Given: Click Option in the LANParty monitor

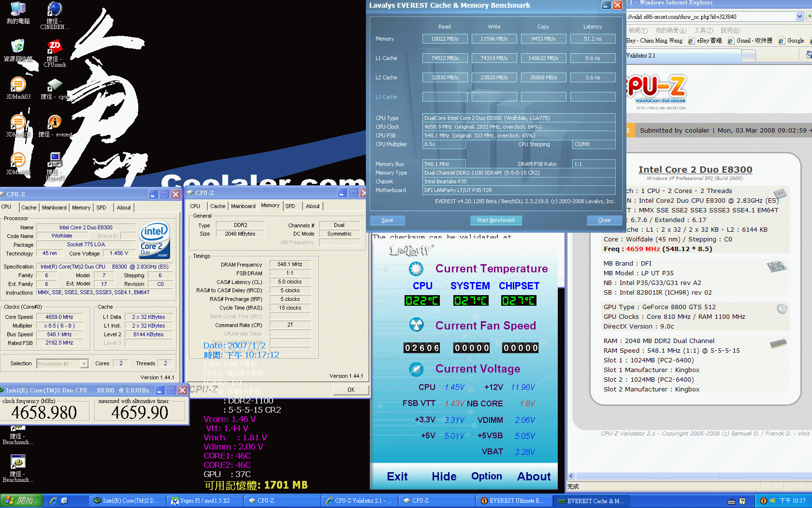Looking at the screenshot, I should click(x=487, y=477).
